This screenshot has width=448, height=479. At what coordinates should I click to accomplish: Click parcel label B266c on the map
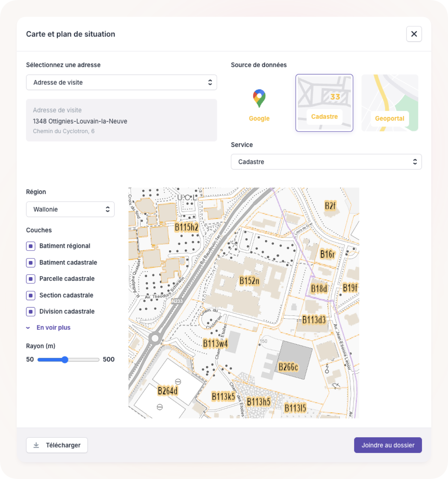click(288, 367)
